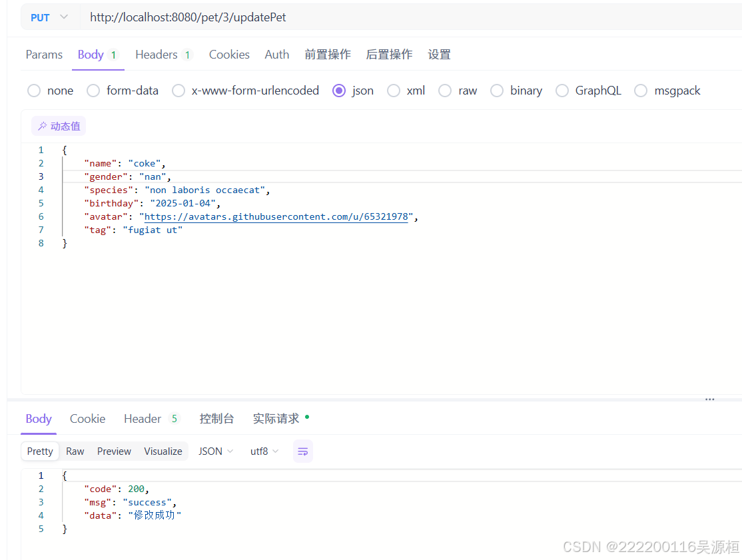Select the request Body tab

click(98, 55)
